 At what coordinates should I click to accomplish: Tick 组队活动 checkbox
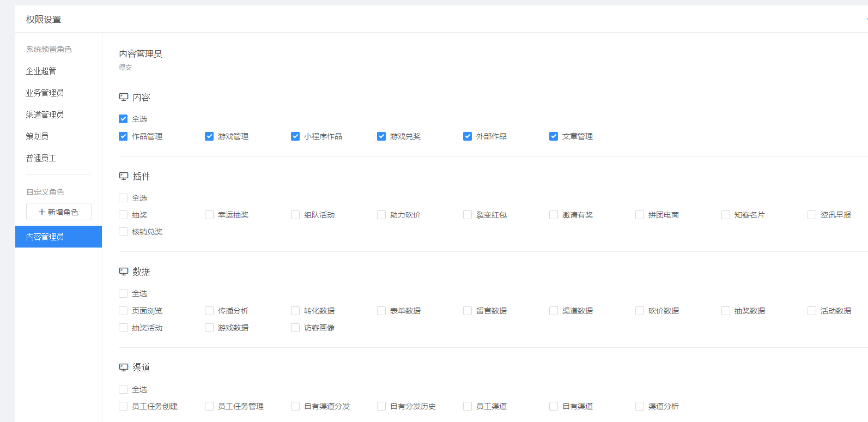click(x=295, y=215)
